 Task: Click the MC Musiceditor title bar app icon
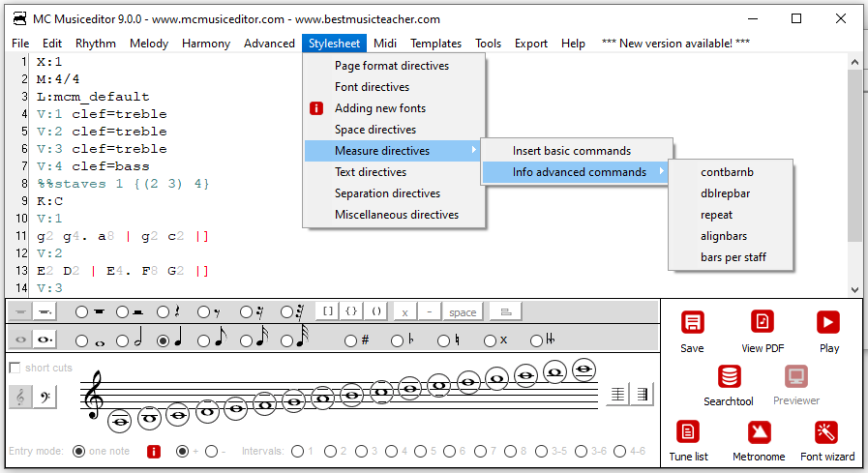20,18
